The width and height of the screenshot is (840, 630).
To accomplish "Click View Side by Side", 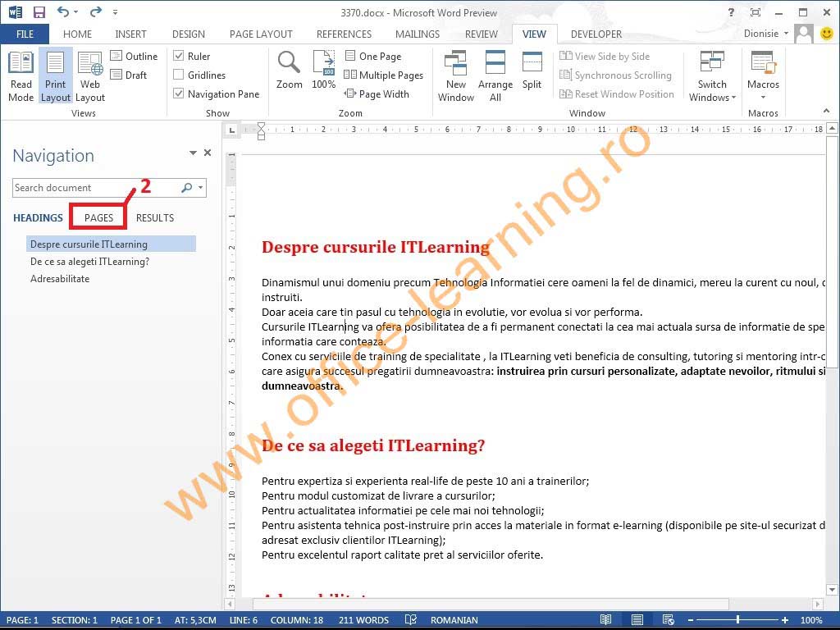I will tap(605, 57).
